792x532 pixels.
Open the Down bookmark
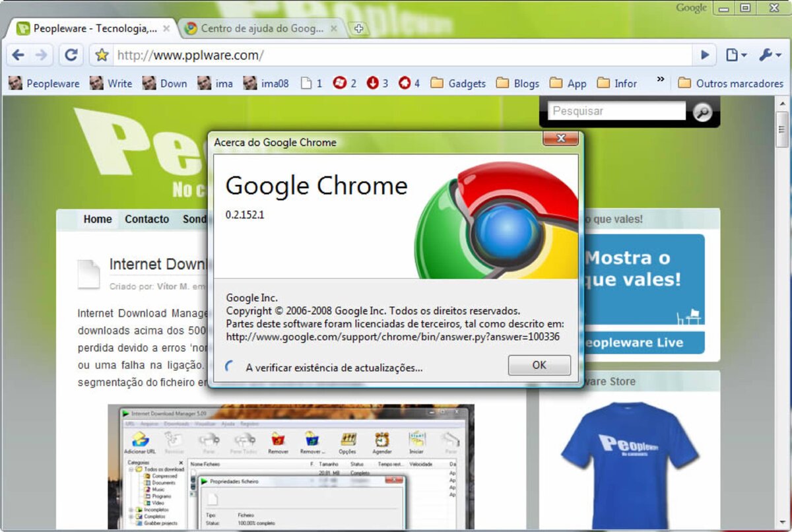click(x=164, y=83)
